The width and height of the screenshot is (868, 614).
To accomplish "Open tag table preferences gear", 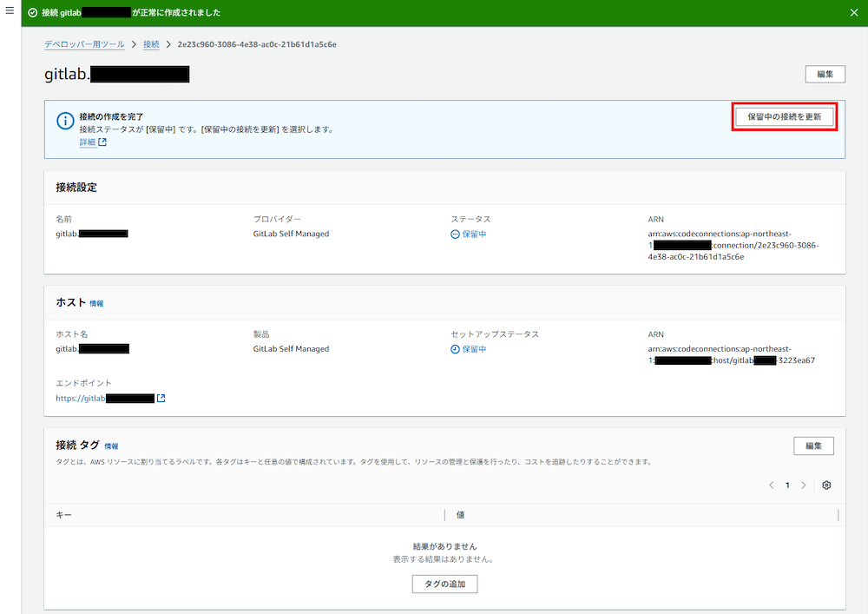I will tap(826, 485).
